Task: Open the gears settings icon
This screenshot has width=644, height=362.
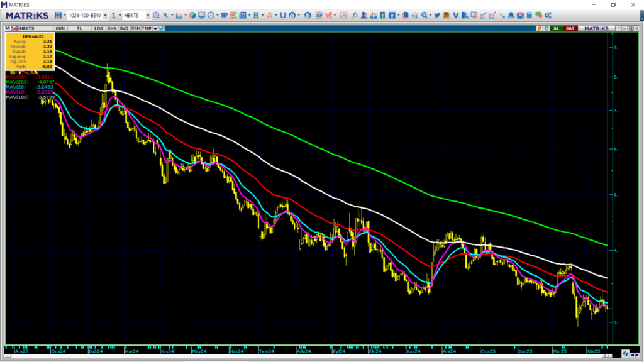Action: 548,15
